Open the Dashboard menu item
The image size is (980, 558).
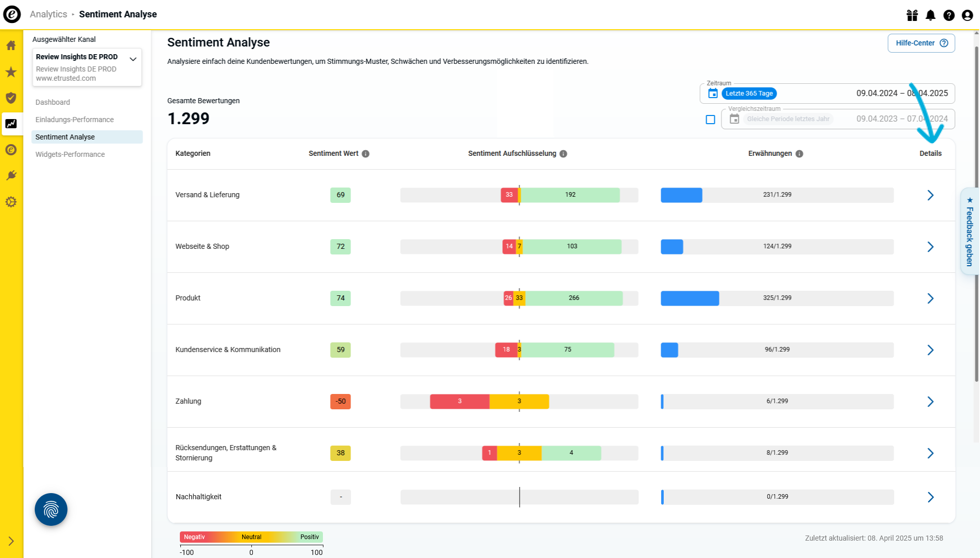[53, 102]
